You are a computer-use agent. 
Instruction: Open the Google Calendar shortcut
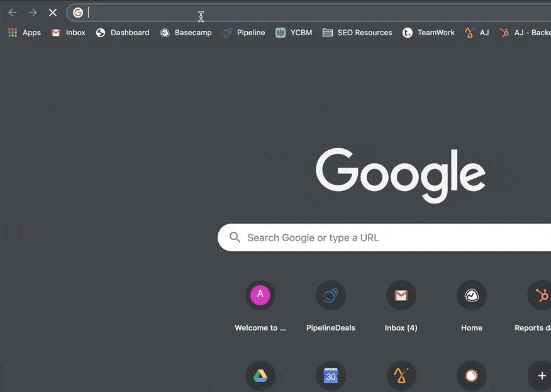click(x=331, y=376)
